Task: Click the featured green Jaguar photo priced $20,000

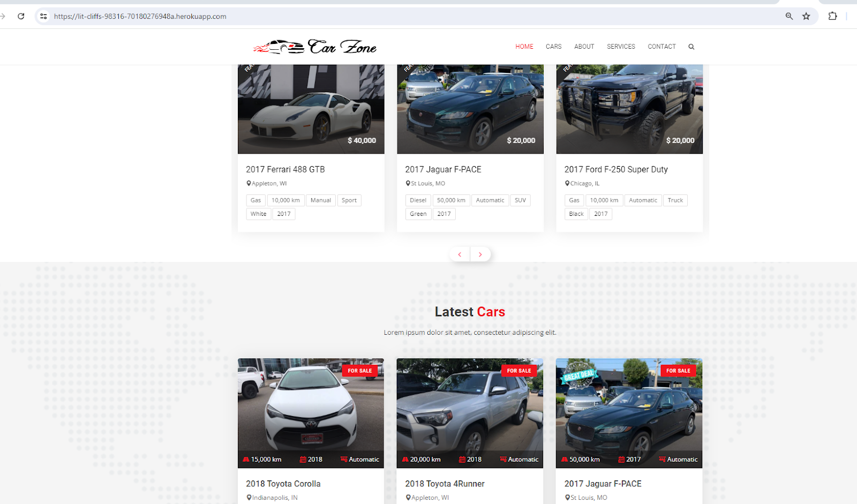Action: pyautogui.click(x=470, y=109)
